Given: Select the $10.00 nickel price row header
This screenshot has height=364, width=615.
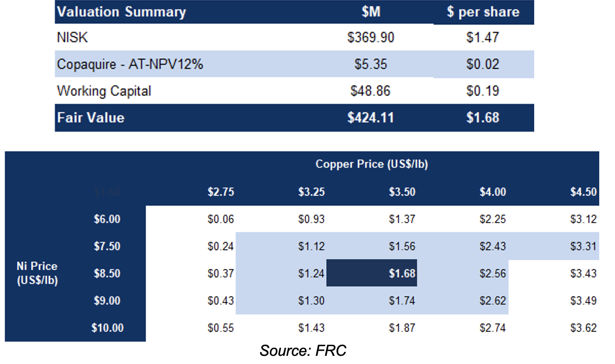Looking at the screenshot, I should (x=107, y=328).
